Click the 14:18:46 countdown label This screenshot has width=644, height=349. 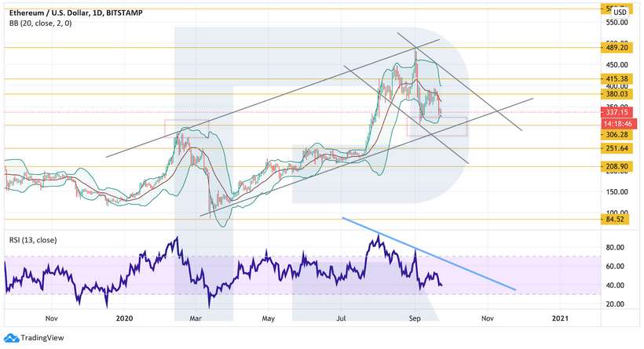(617, 123)
